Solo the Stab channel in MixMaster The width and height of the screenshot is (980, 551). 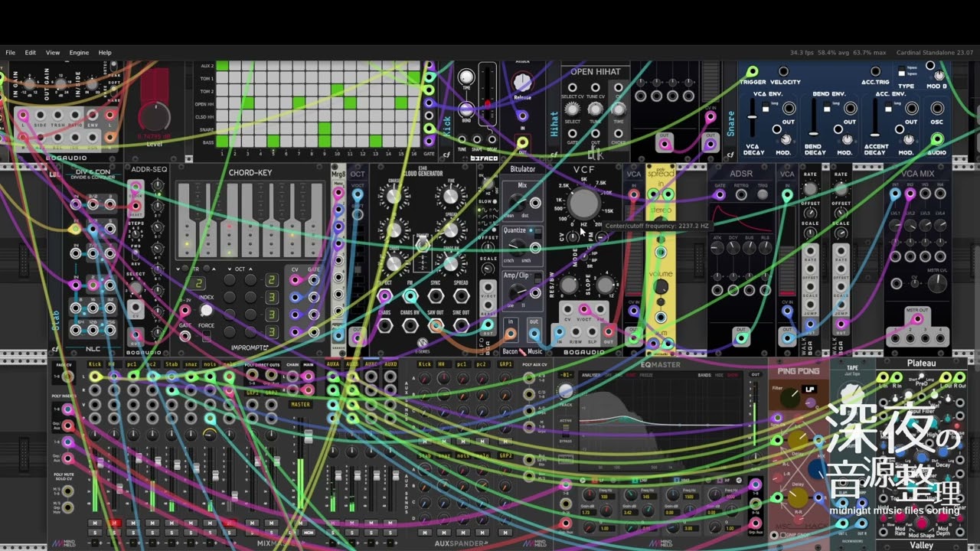tap(171, 533)
